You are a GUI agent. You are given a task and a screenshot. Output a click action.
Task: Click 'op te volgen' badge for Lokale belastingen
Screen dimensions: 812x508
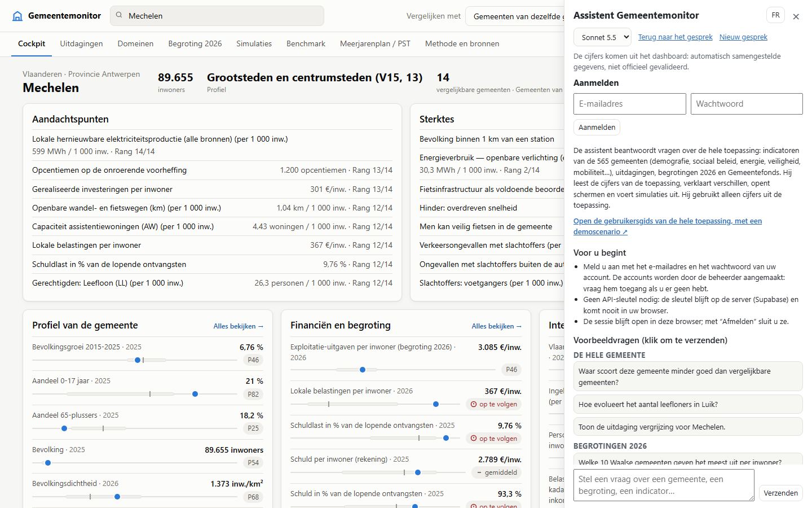[x=493, y=404]
